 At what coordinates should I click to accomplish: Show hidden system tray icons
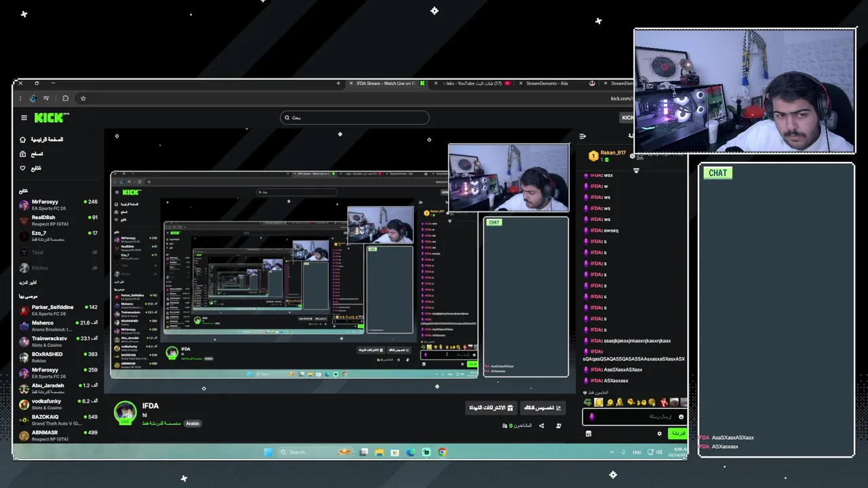coord(612,452)
